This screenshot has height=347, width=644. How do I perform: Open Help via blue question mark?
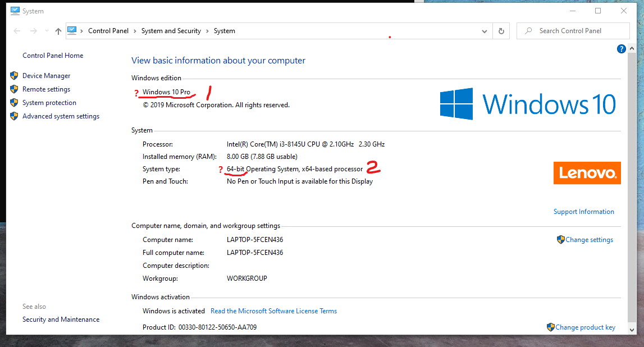[x=622, y=49]
